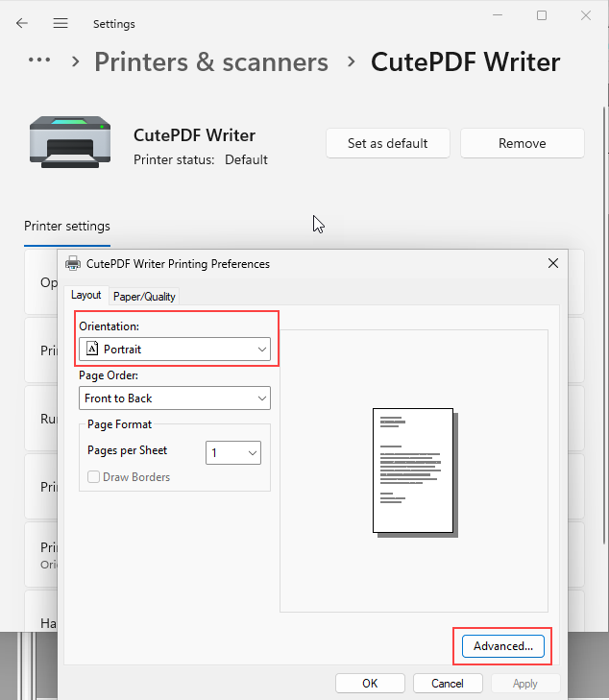Click the Apply button

(525, 684)
